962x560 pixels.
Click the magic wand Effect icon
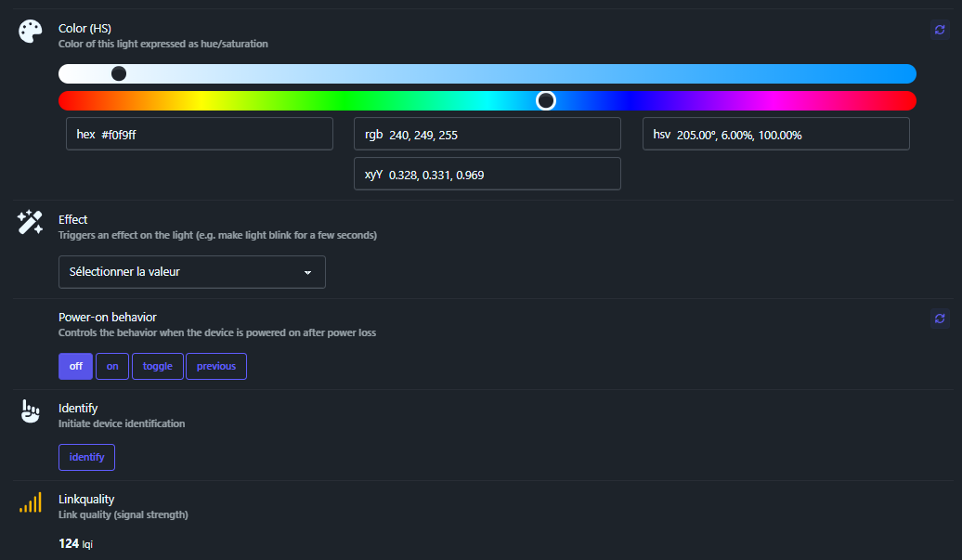(31, 223)
